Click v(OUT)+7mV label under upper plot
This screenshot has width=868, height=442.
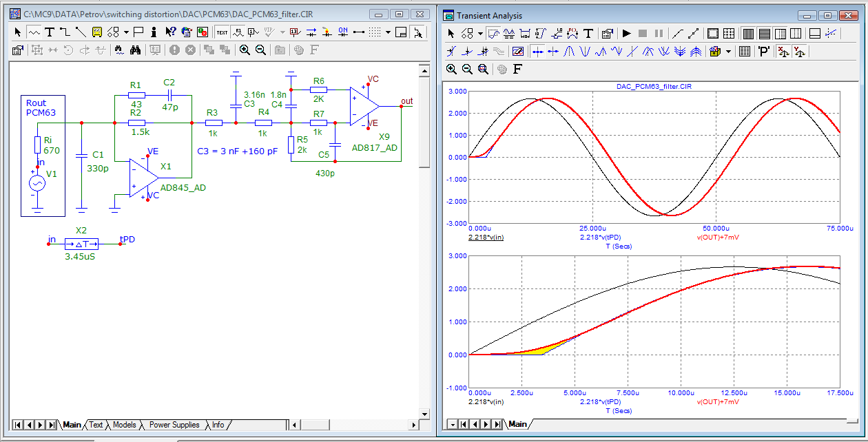[x=719, y=238]
